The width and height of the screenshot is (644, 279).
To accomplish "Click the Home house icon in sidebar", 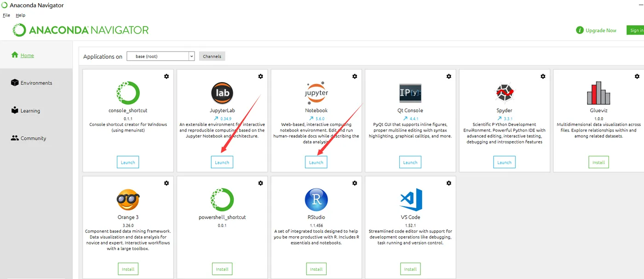I will coord(15,55).
